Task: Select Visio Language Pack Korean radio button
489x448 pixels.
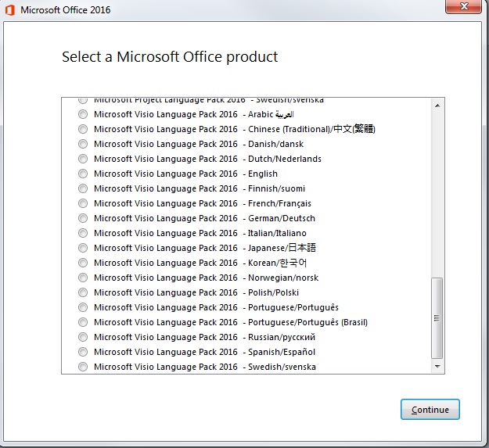Action: (x=83, y=263)
